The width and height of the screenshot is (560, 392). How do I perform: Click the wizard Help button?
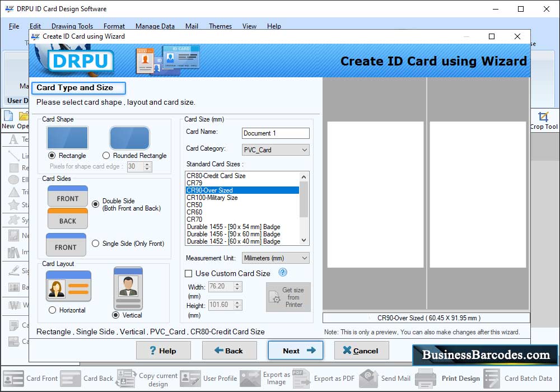click(x=163, y=350)
